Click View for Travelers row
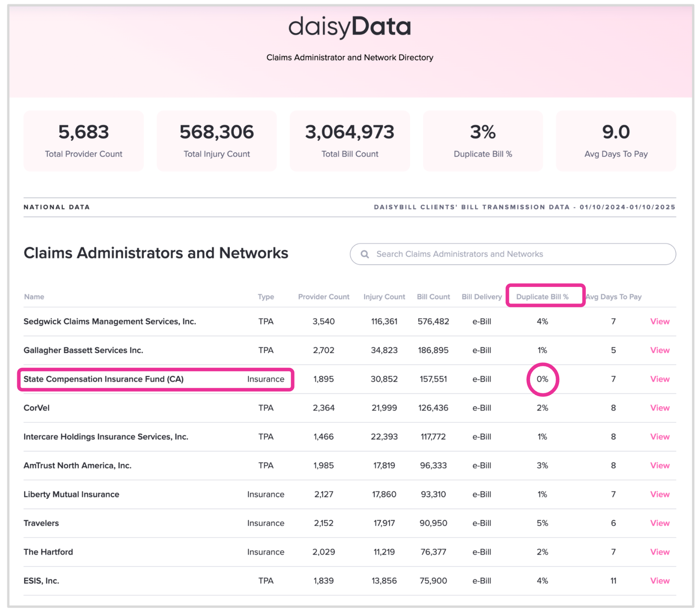Viewport: 700px width, 614px height. click(660, 523)
